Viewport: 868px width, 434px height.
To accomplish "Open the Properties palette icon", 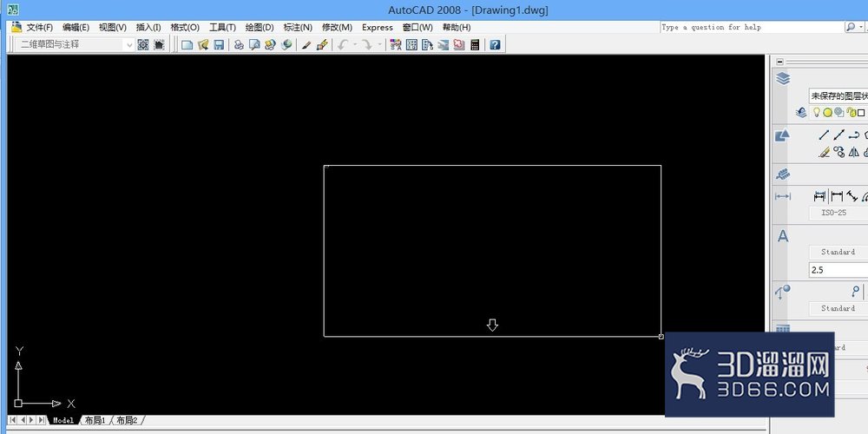I will click(395, 45).
